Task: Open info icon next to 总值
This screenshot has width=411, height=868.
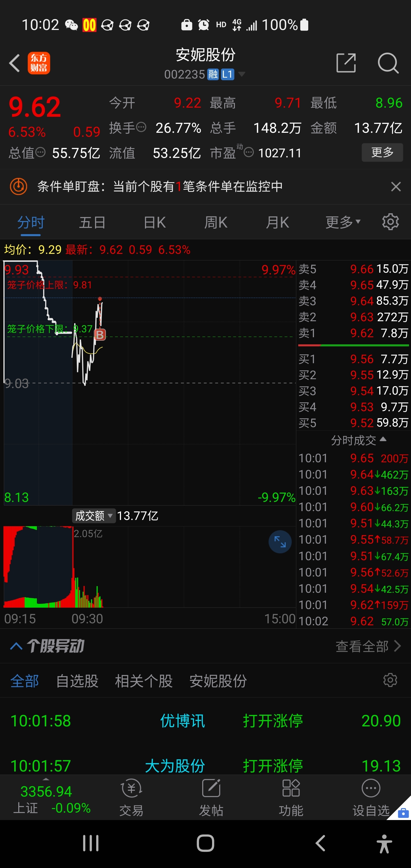Action: coord(40,153)
